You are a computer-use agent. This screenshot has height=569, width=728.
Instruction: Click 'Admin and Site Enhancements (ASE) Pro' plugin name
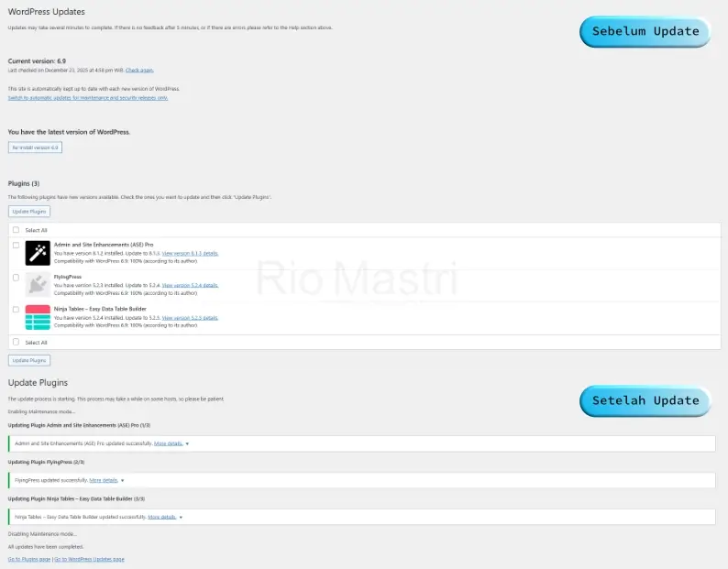tap(104, 245)
